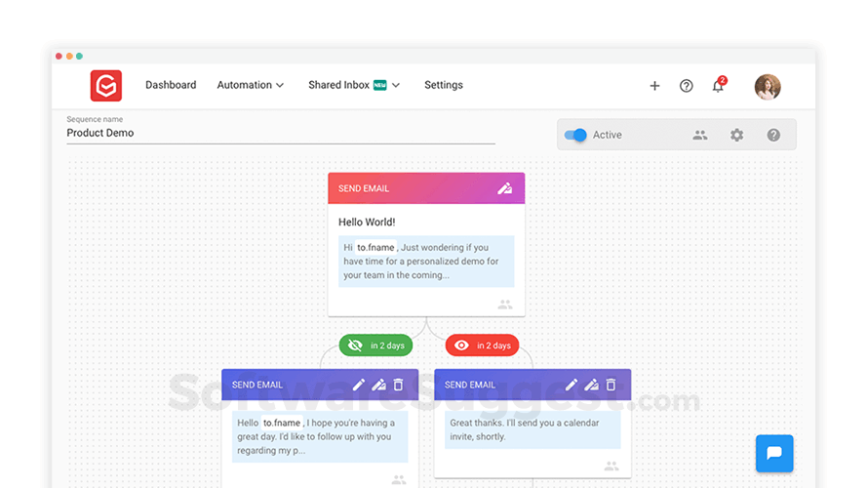Click recipients icon on 'Great thanks' card

[612, 467]
